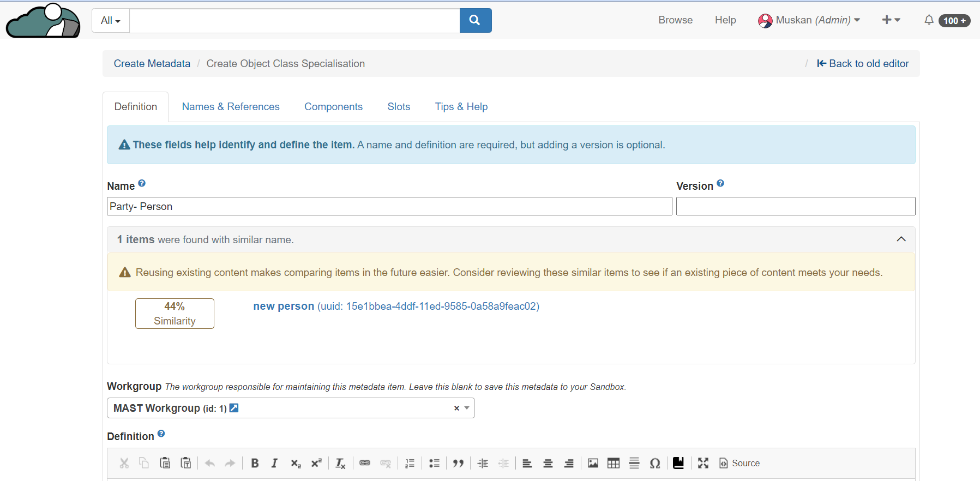
Task: Click the insert link icon
Action: pos(365,463)
